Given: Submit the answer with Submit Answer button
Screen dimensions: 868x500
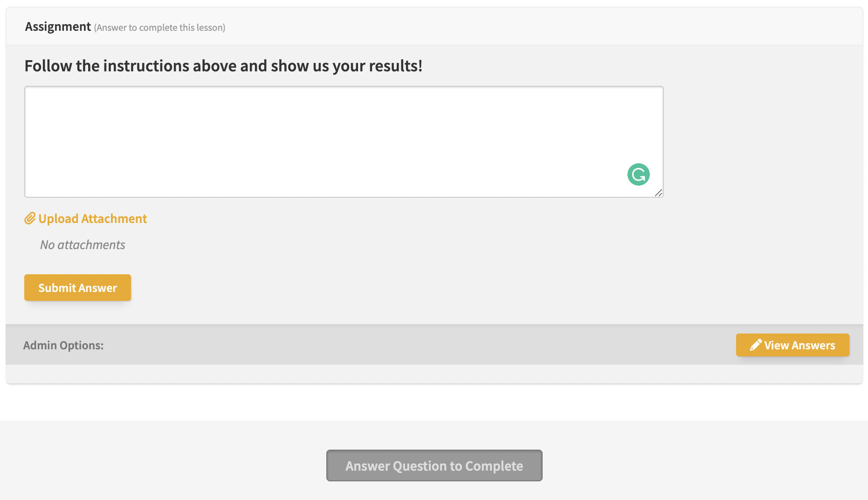Looking at the screenshot, I should [x=77, y=287].
